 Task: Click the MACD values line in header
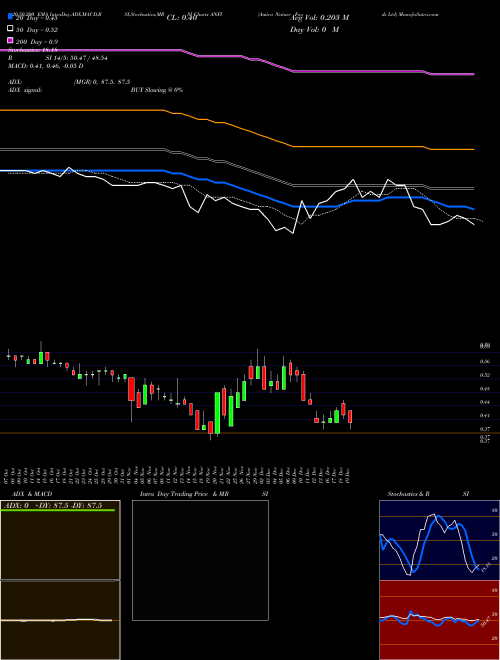click(x=45, y=66)
